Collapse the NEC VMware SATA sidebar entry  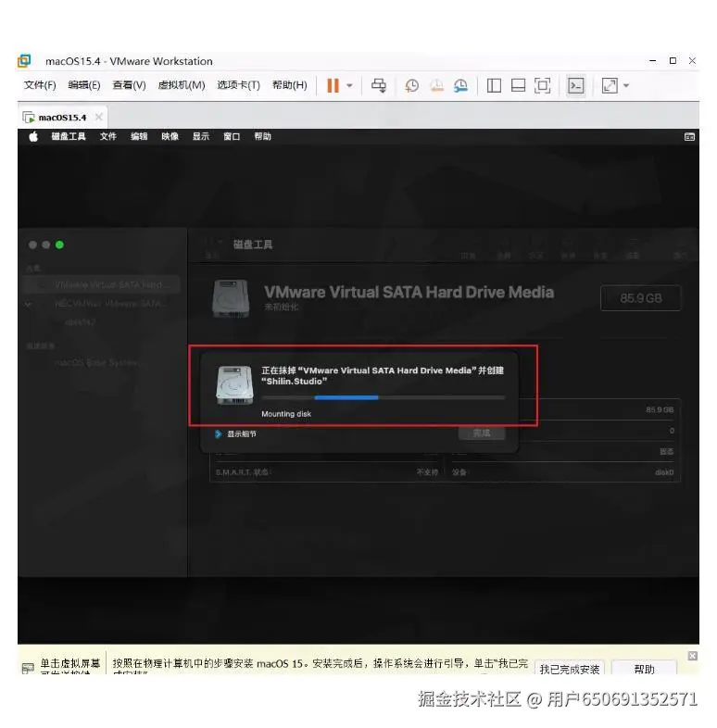coord(29,304)
